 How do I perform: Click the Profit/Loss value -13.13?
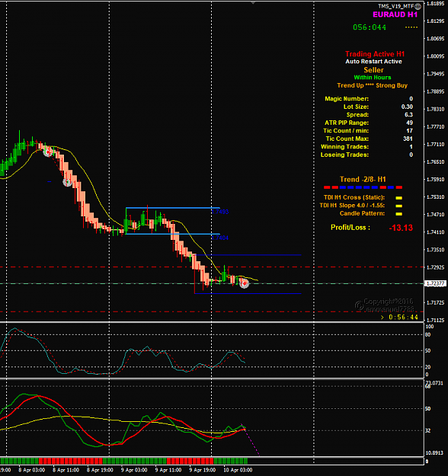coord(401,228)
